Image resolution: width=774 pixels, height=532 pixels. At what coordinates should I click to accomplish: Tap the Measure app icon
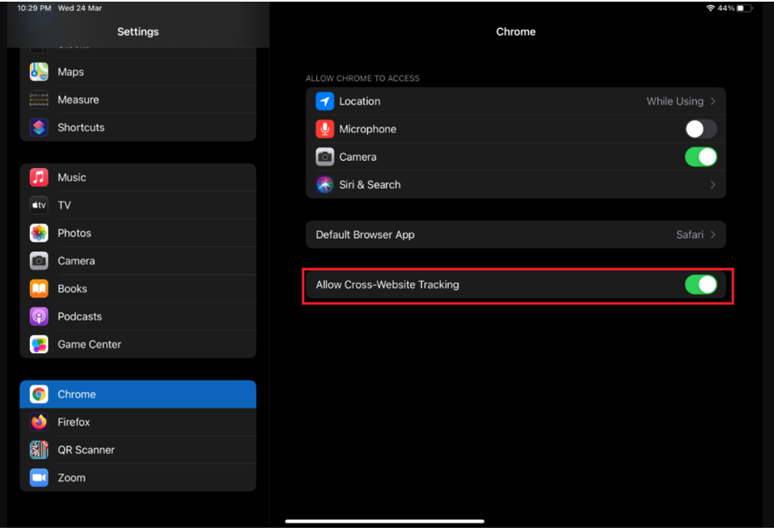(39, 99)
